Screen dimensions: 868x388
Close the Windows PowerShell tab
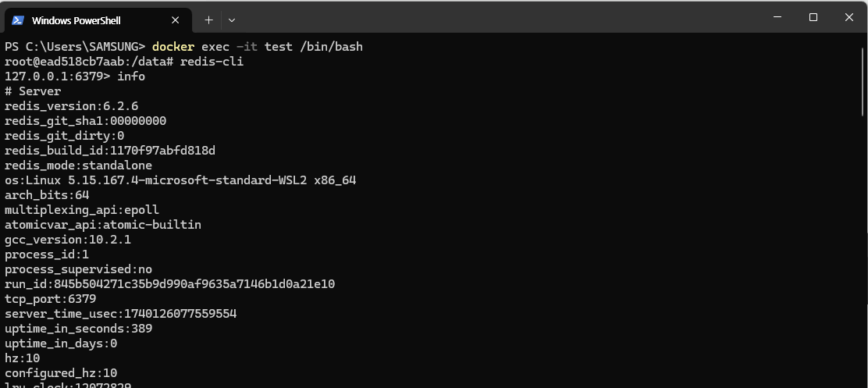(x=175, y=20)
